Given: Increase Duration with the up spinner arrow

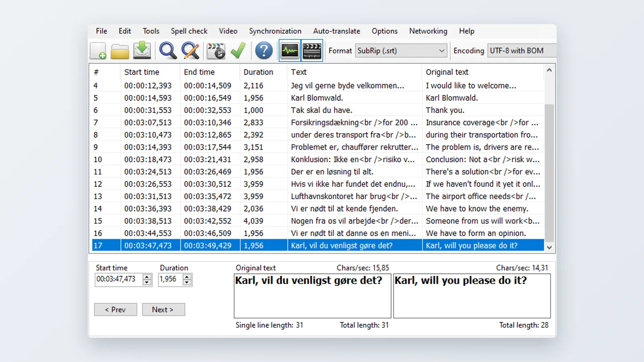Looking at the screenshot, I should click(187, 276).
